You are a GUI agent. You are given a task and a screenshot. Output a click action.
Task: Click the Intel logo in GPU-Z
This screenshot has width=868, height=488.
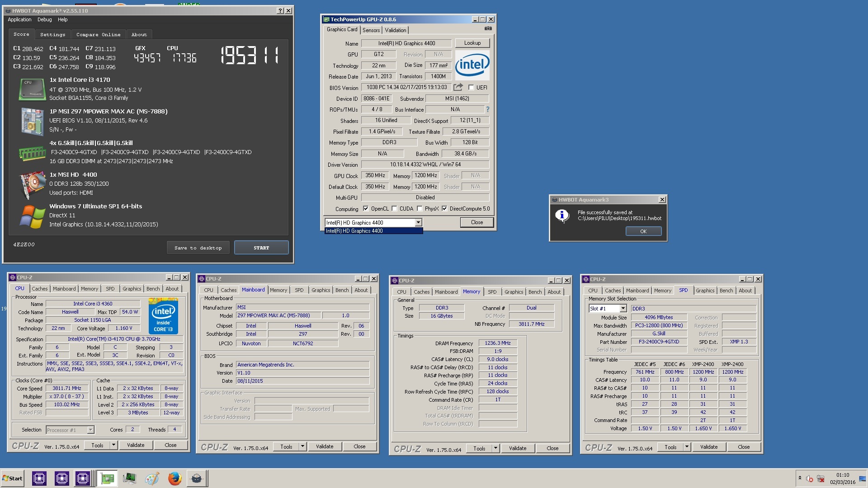click(472, 65)
